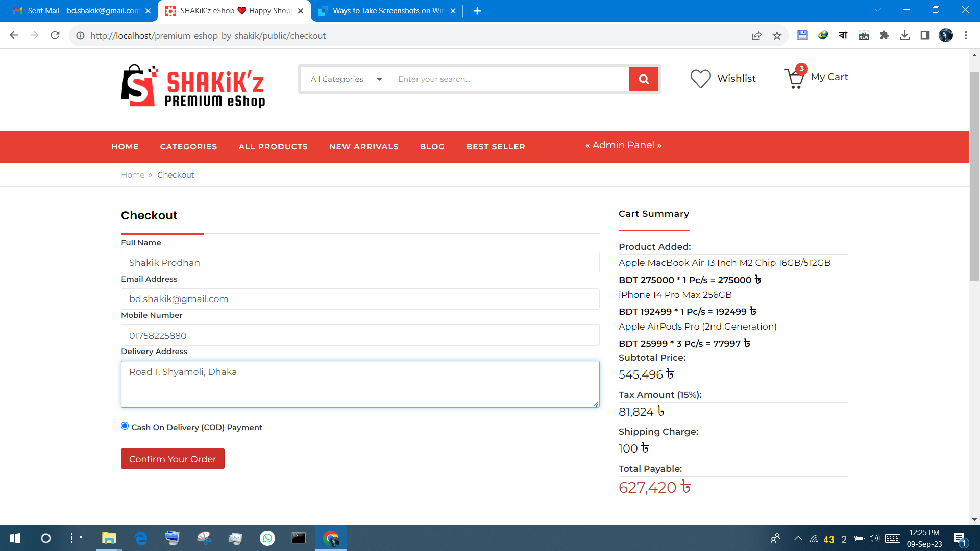Screen dimensions: 980x551
Task: Go back with browser back arrow
Action: point(14,35)
